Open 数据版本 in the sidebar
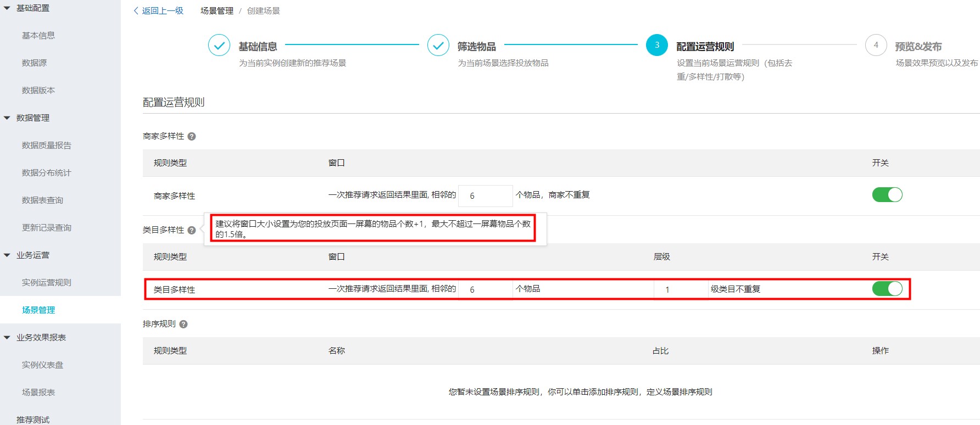This screenshot has width=980, height=425. (x=38, y=91)
